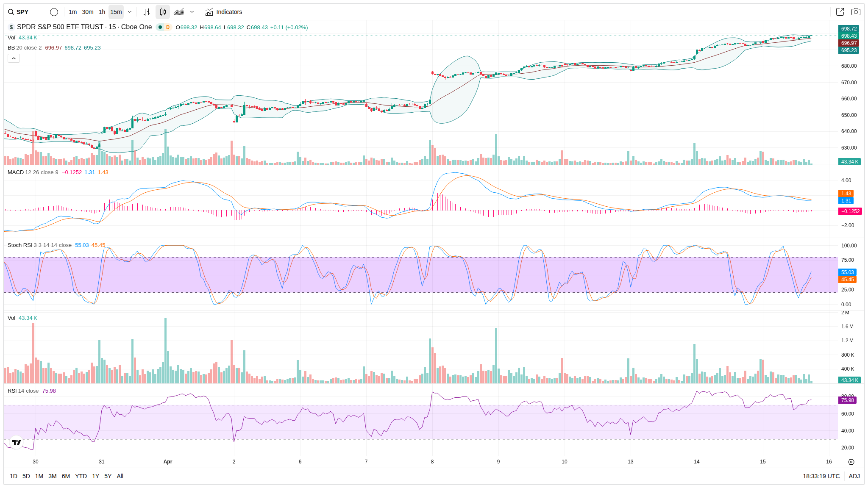Viewport: 868px width, 488px height.
Task: Click the 18:33:19 UTC timezone button
Action: pos(821,476)
